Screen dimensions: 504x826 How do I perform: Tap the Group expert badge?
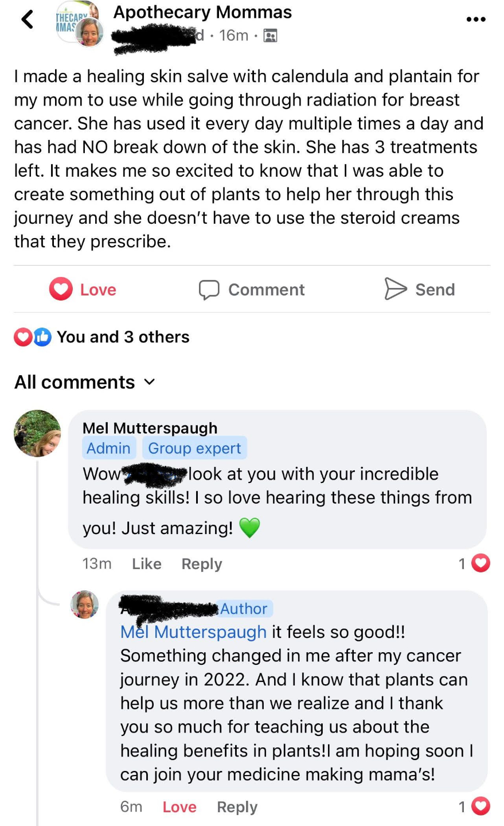pos(194,448)
